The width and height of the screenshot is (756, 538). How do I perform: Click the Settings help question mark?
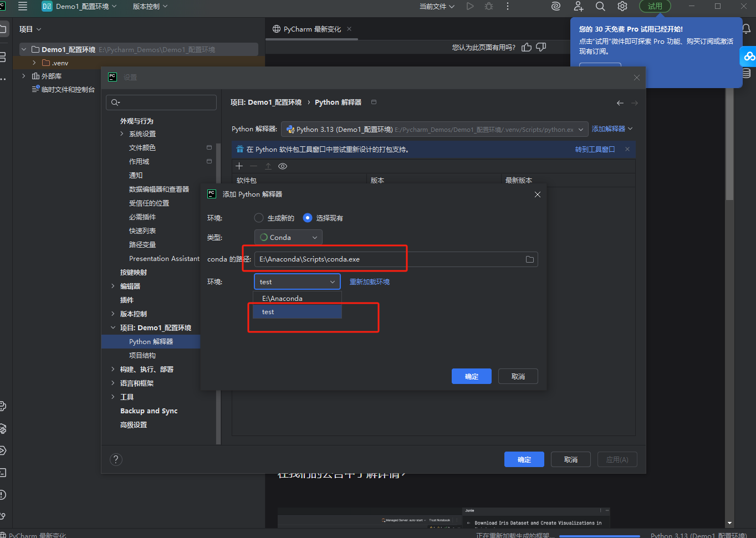[116, 459]
